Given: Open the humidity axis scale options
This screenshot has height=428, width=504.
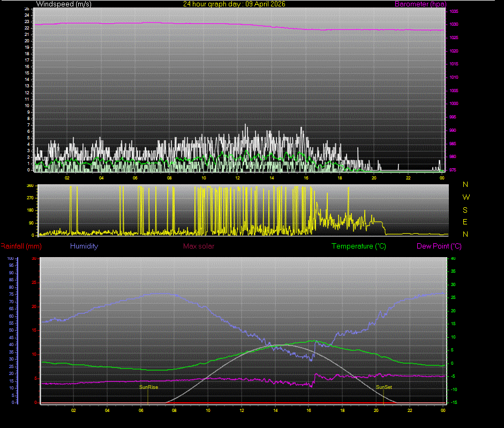Looking at the screenshot, I should pyautogui.click(x=11, y=329).
